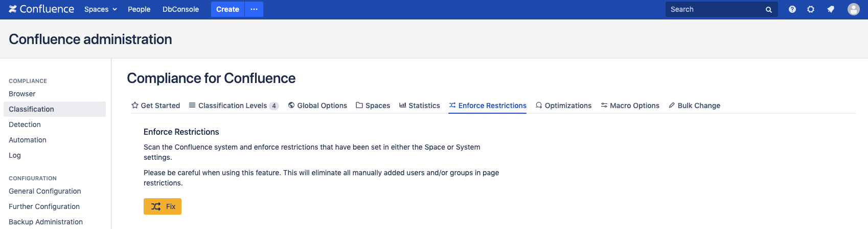Click the three-dots button beside Create
The image size is (868, 229).
[254, 9]
